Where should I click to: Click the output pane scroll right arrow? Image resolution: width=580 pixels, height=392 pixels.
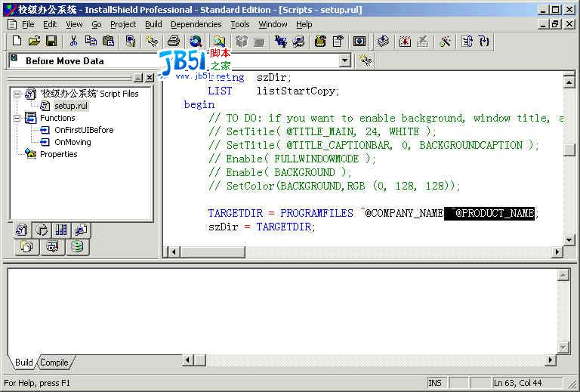pyautogui.click(x=551, y=360)
